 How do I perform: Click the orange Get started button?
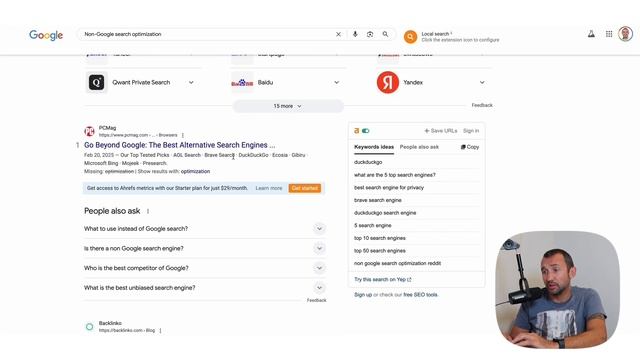[x=304, y=188]
